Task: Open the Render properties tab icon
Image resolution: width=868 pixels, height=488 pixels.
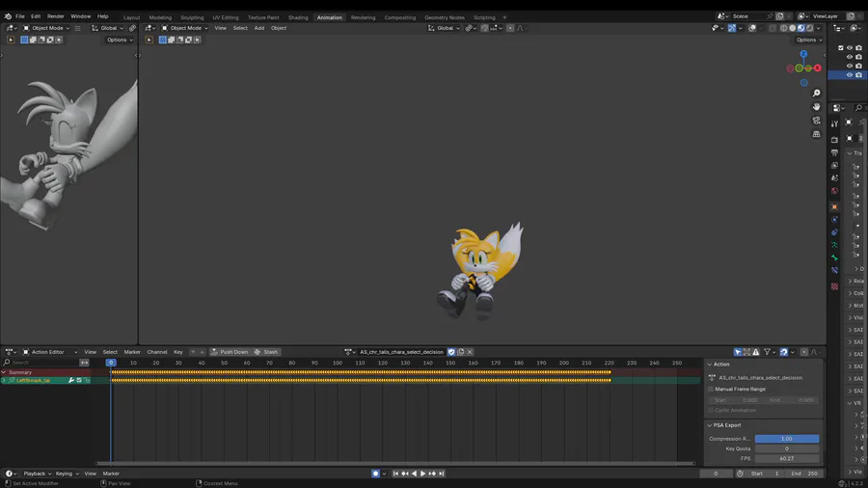Action: click(834, 140)
